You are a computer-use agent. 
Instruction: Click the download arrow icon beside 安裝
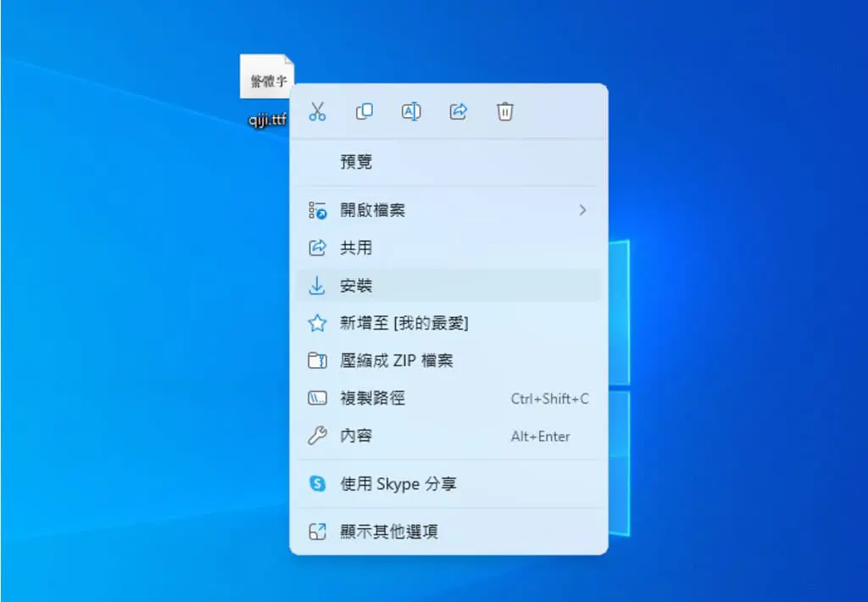317,286
